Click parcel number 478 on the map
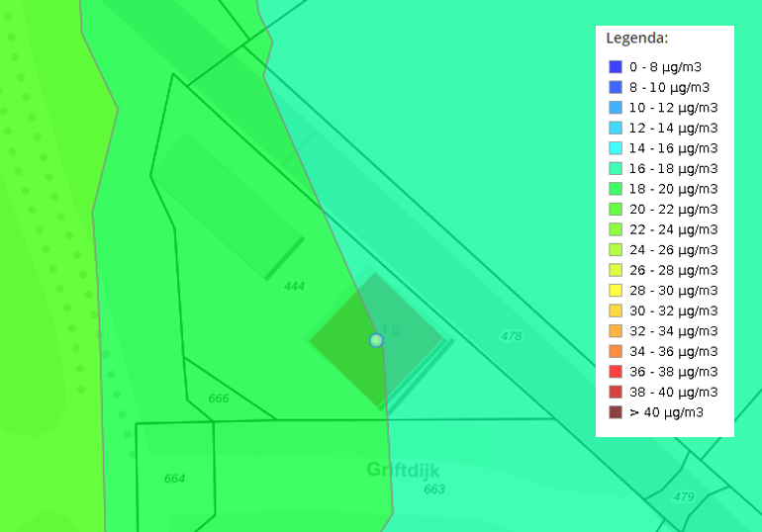The image size is (762, 532). coord(512,336)
